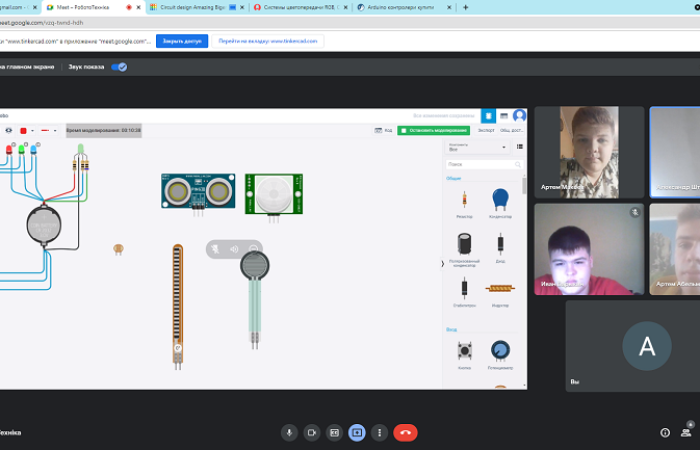This screenshot has width=700, height=450.
Task: Click the red hang up call button
Action: coord(405,432)
